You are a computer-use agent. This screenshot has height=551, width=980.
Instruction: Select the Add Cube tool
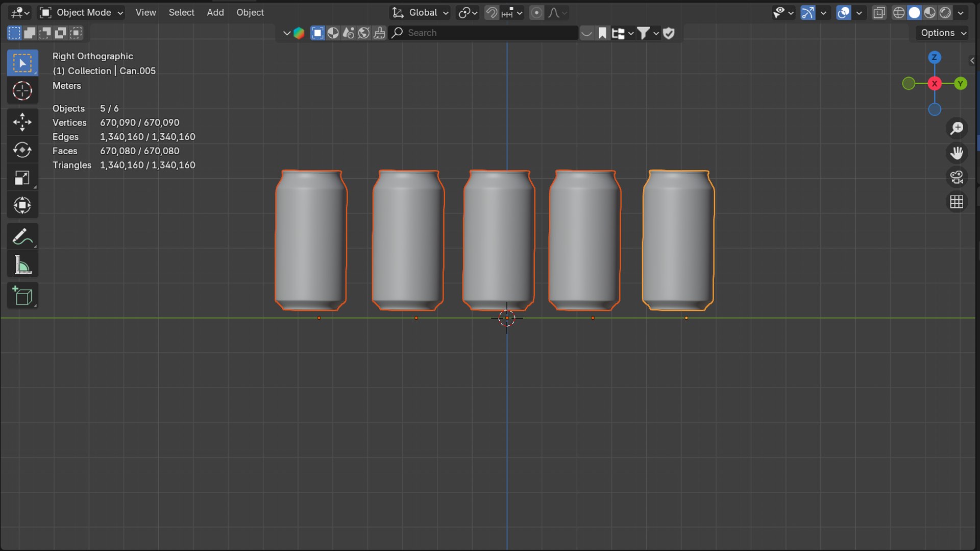pyautogui.click(x=22, y=296)
